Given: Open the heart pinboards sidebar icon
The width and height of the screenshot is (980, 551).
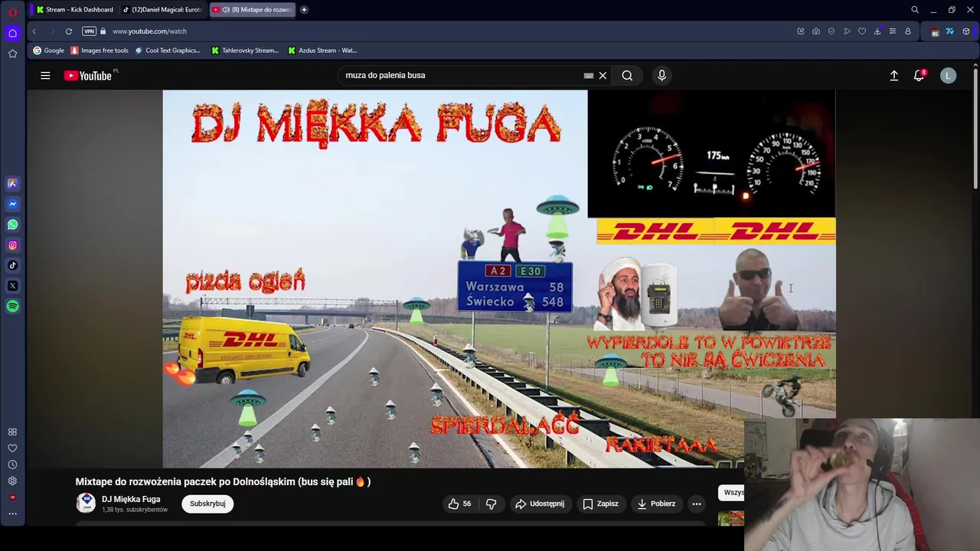Looking at the screenshot, I should [12, 448].
